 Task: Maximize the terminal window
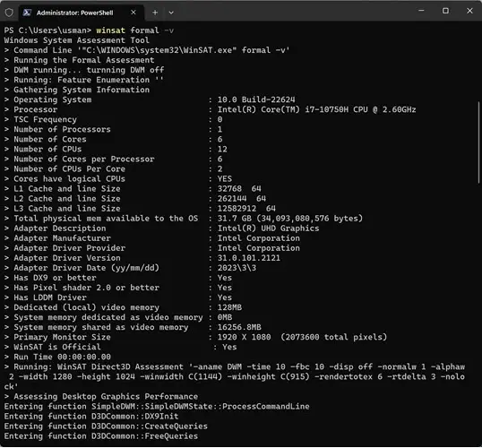[x=445, y=11]
